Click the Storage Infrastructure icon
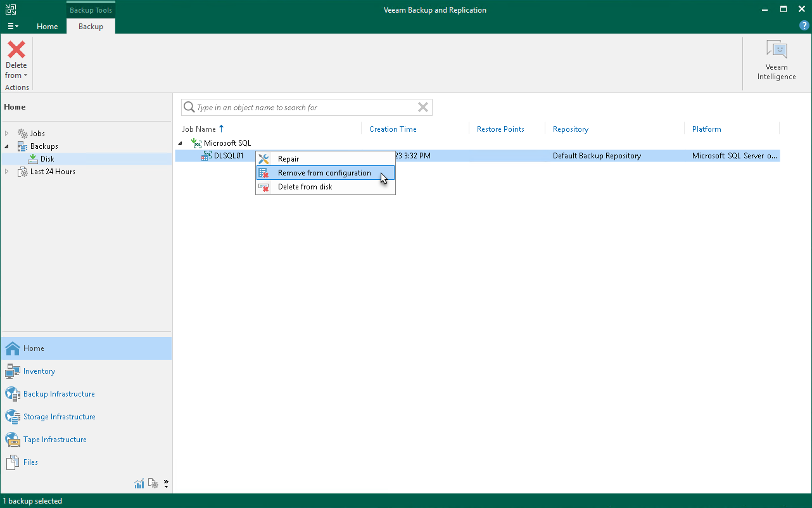Viewport: 812px width, 508px height. [13, 417]
